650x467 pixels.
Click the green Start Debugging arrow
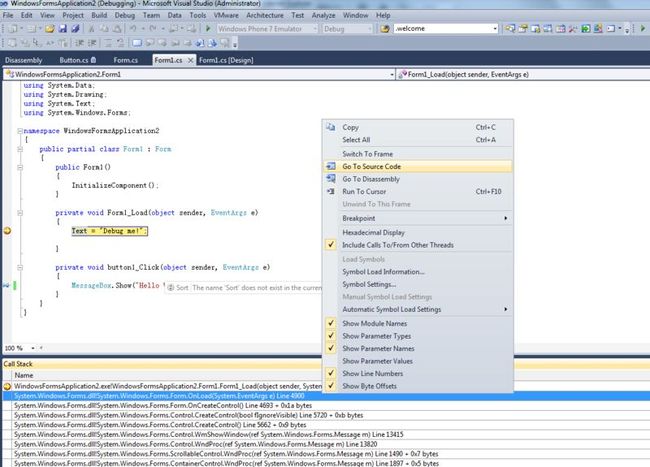(208, 29)
